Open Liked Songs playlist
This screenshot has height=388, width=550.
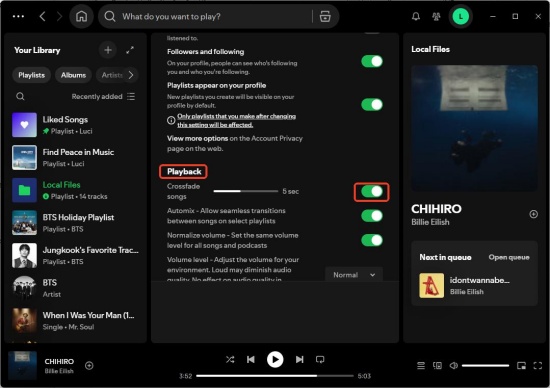tap(75, 125)
